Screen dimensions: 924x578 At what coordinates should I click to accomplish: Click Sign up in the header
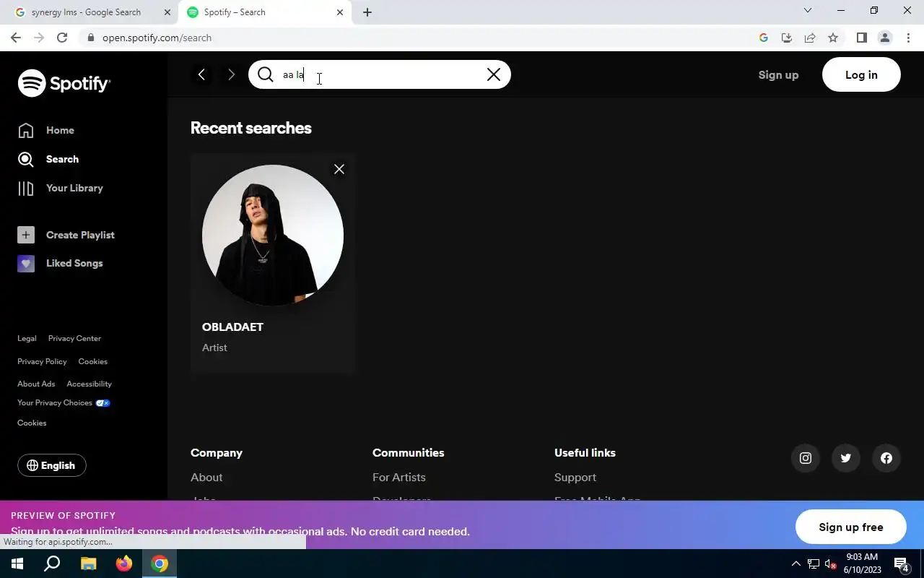778,74
